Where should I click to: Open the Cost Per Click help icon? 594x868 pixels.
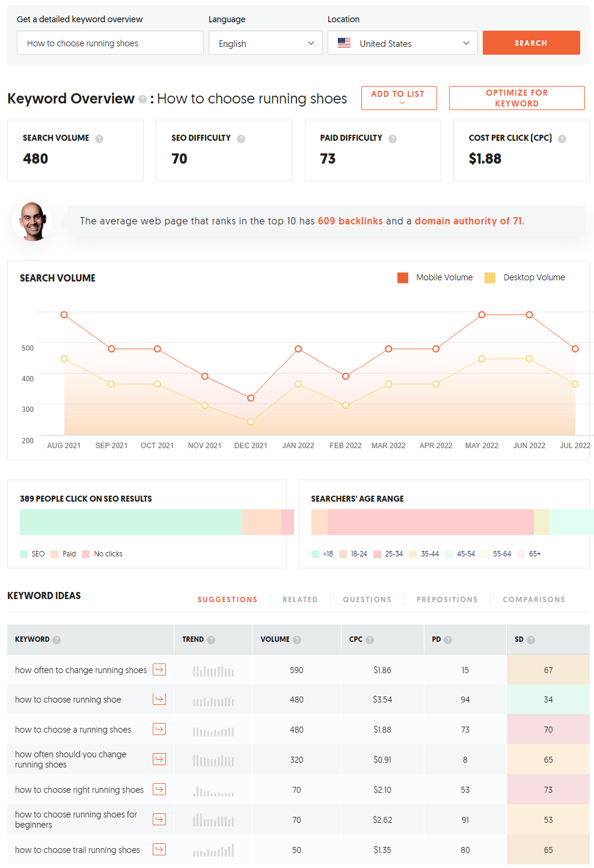click(562, 138)
